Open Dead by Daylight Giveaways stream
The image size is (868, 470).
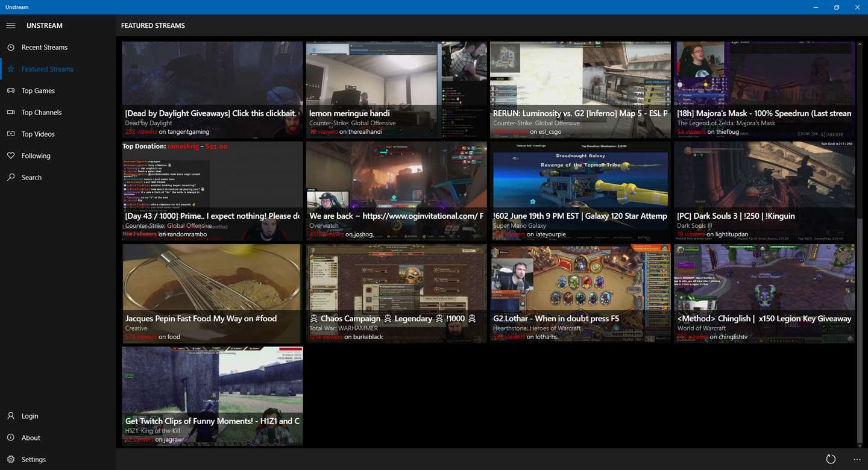(x=212, y=90)
